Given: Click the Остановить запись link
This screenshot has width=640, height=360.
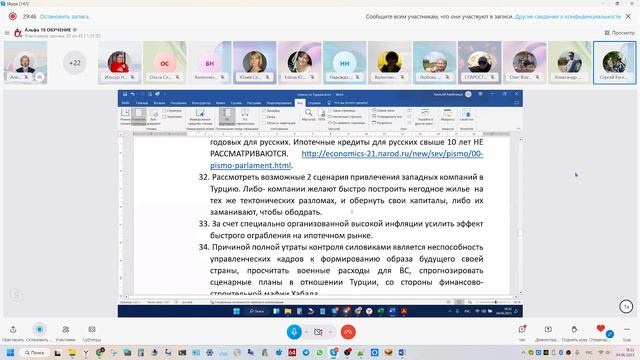Looking at the screenshot, I should tap(64, 16).
